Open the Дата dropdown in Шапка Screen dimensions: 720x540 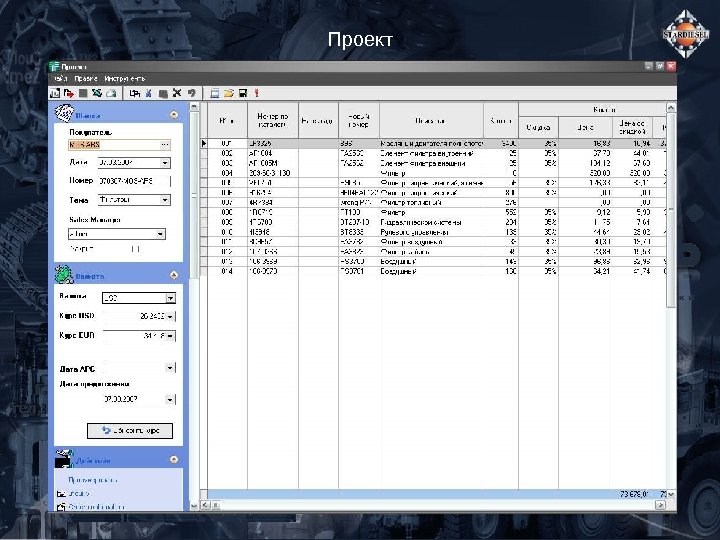[165, 163]
